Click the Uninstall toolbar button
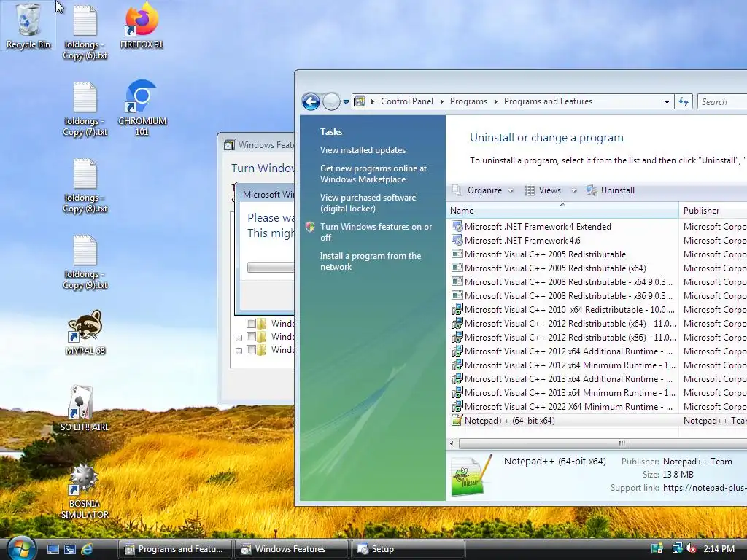747x560 pixels. click(x=611, y=190)
